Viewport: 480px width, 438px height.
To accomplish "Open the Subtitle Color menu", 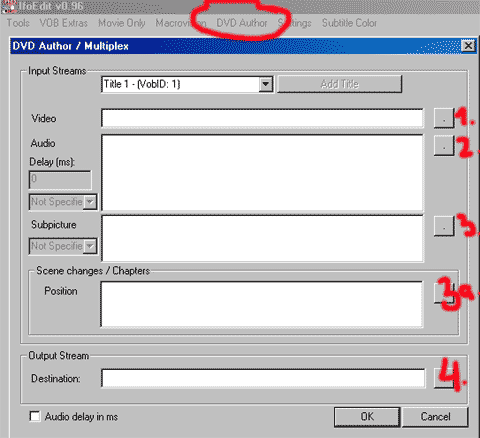I will pyautogui.click(x=349, y=23).
